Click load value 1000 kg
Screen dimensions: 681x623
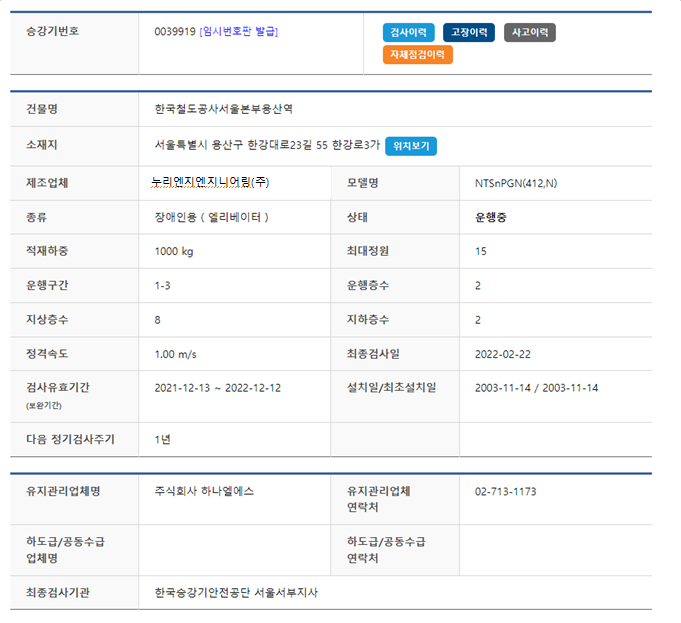pos(174,252)
